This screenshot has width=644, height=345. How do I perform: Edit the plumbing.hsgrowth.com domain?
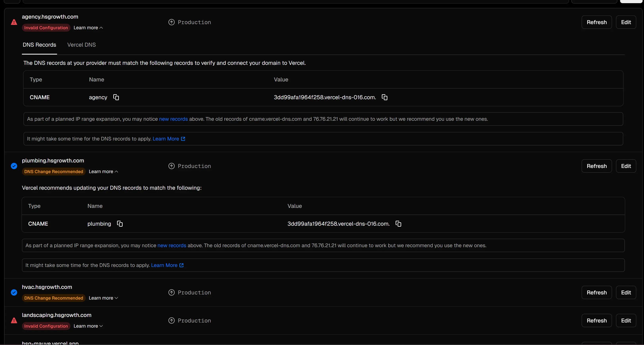click(626, 166)
